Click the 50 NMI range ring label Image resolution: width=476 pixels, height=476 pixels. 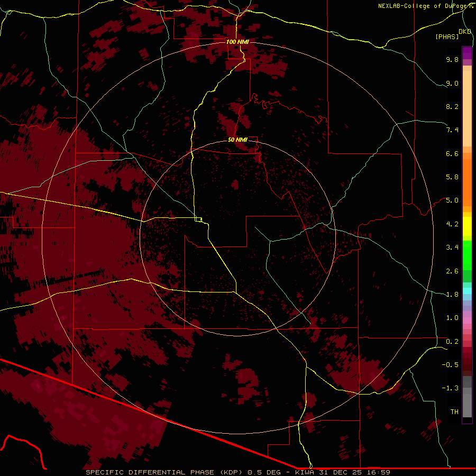pyautogui.click(x=237, y=140)
